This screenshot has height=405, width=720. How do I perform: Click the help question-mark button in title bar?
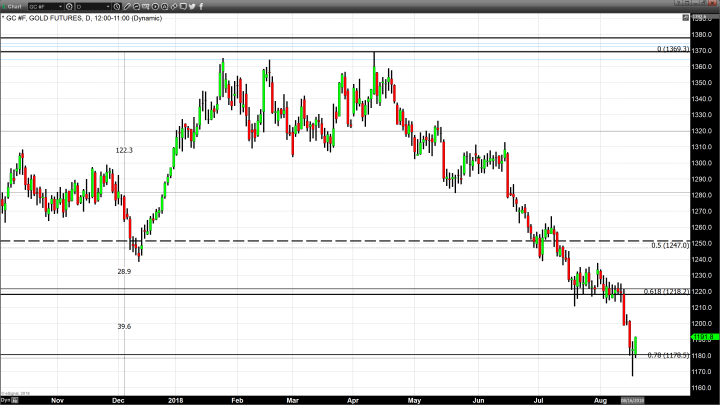point(679,2)
